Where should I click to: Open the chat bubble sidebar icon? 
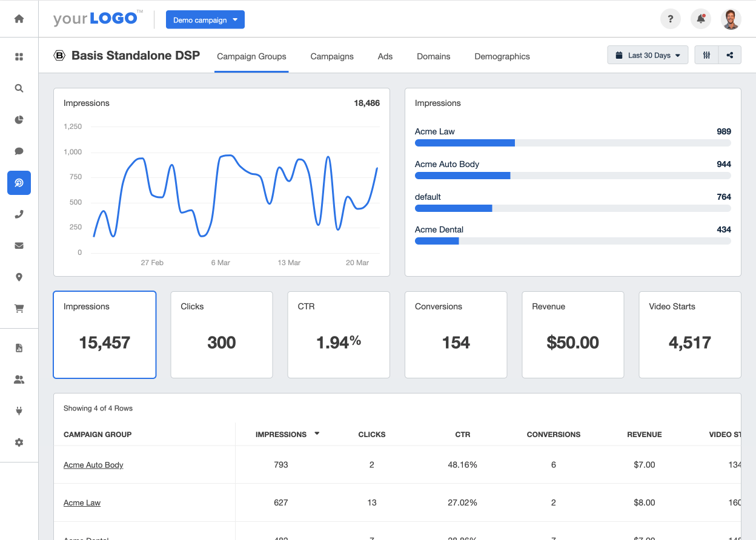click(x=19, y=151)
